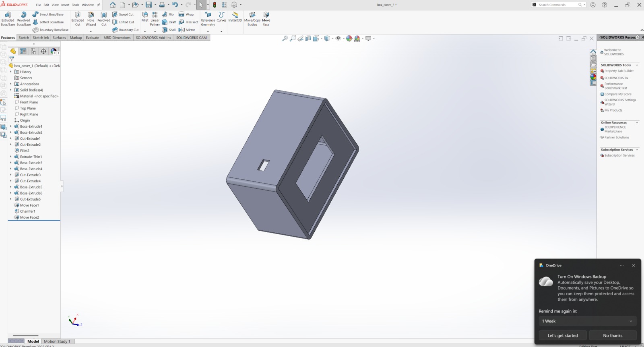This screenshot has width=644, height=347.
Task: Open the 1 Week reminder dropdown
Action: (x=588, y=321)
